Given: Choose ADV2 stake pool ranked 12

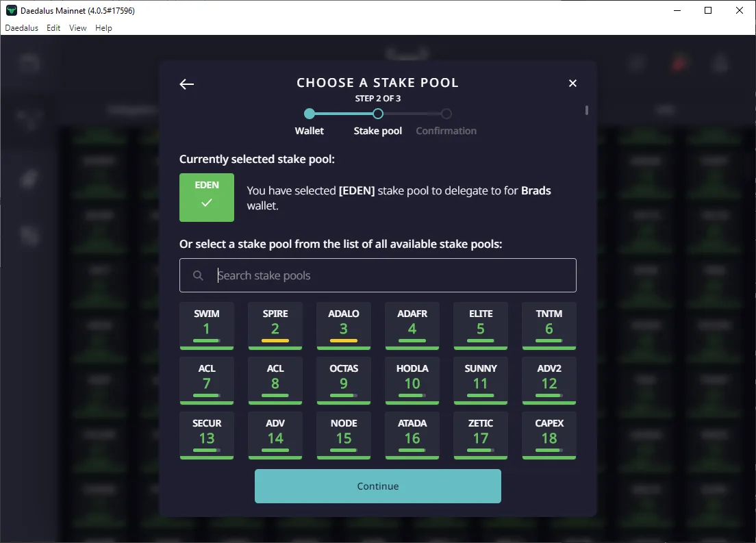Looking at the screenshot, I should click(x=549, y=381).
